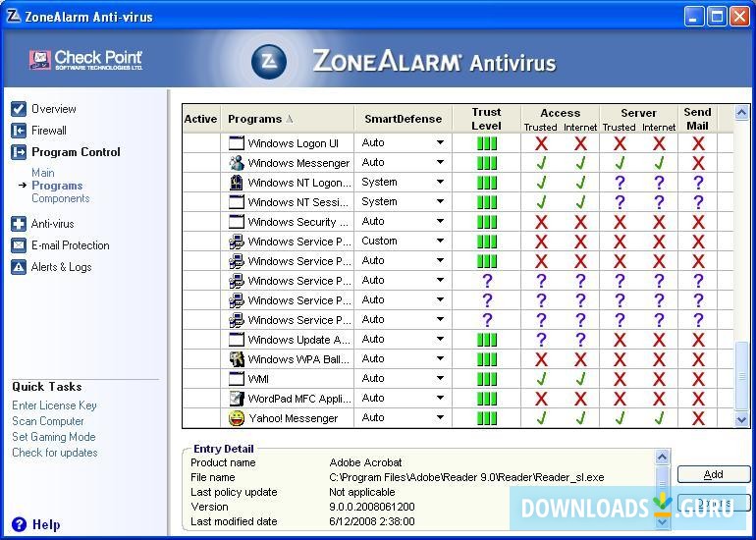
Task: Click the Windows Logon UI window icon
Action: (x=237, y=143)
